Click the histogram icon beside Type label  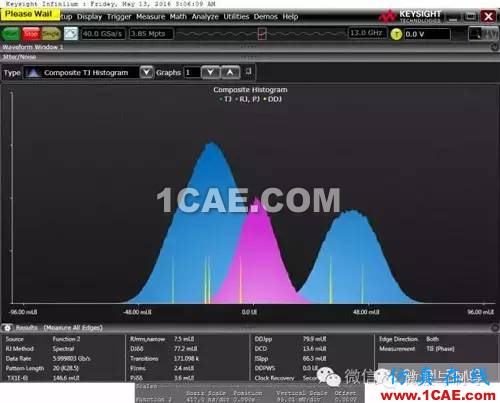[x=33, y=72]
